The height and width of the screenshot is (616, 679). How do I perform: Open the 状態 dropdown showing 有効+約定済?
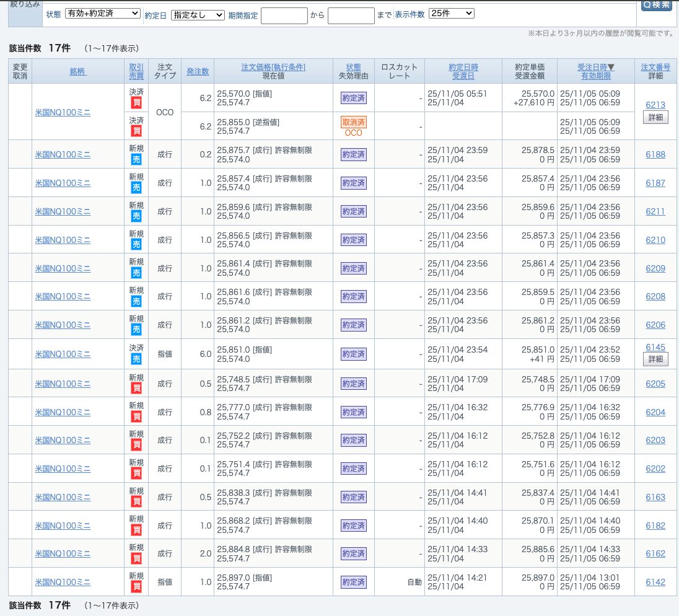(x=102, y=14)
